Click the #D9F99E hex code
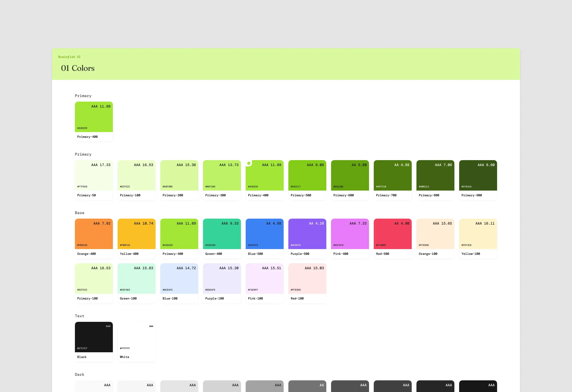 (x=168, y=187)
